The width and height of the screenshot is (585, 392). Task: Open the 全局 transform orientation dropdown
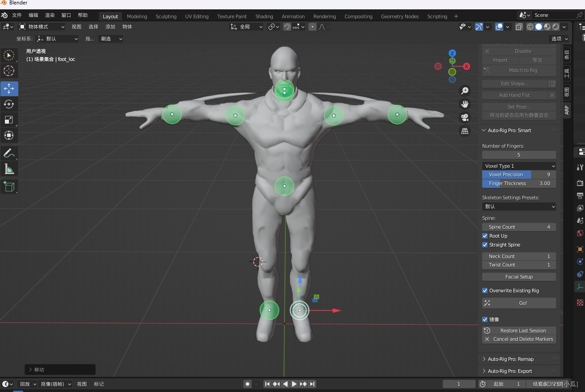[x=247, y=27]
